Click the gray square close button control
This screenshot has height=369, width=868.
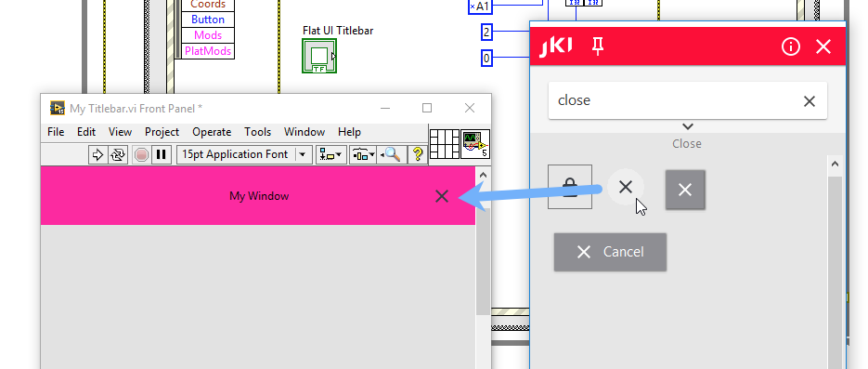(685, 190)
